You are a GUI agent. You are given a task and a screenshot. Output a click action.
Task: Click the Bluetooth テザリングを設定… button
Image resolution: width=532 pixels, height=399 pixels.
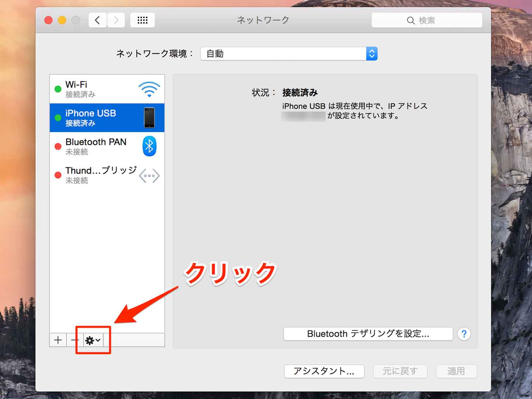click(x=368, y=334)
